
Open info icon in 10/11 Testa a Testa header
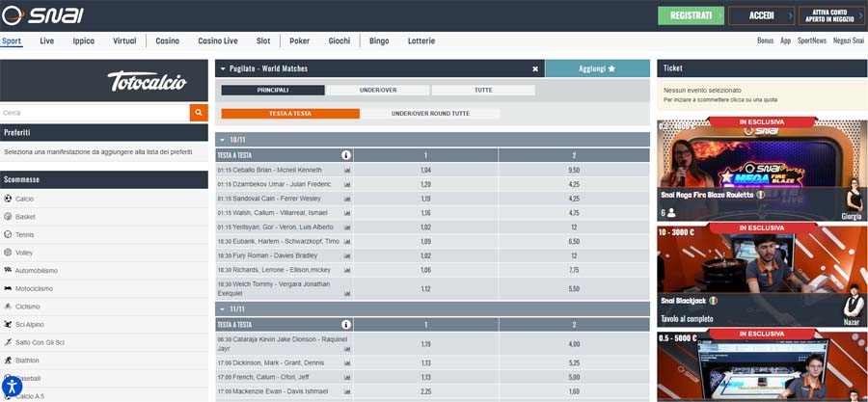(346, 155)
